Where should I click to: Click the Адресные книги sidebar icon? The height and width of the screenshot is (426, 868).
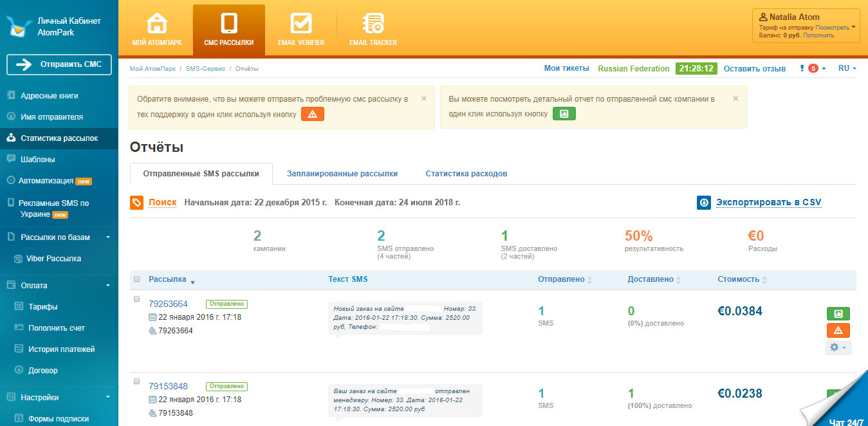(11, 95)
